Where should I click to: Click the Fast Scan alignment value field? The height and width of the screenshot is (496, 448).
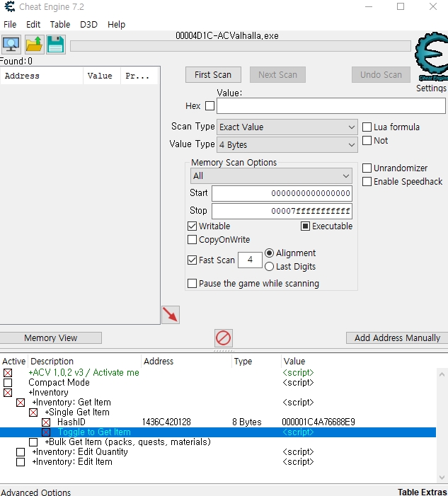point(250,260)
